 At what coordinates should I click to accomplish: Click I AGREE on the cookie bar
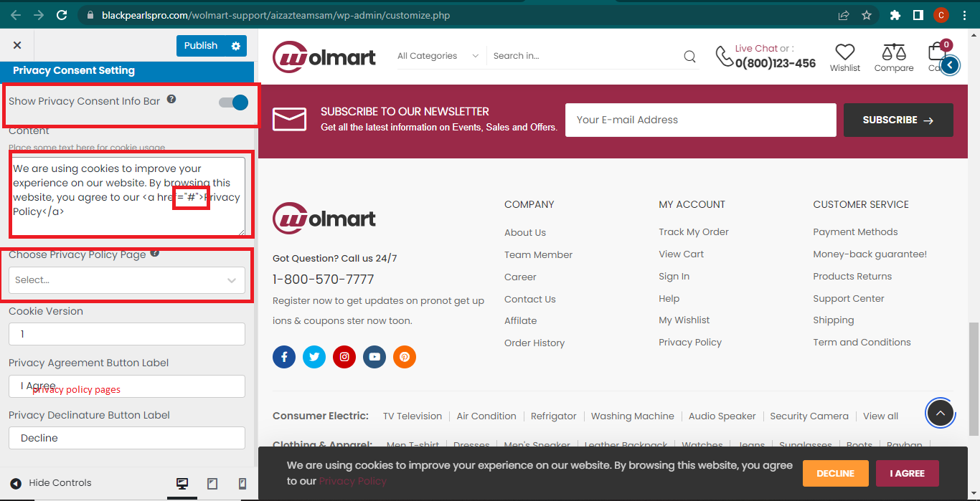908,473
